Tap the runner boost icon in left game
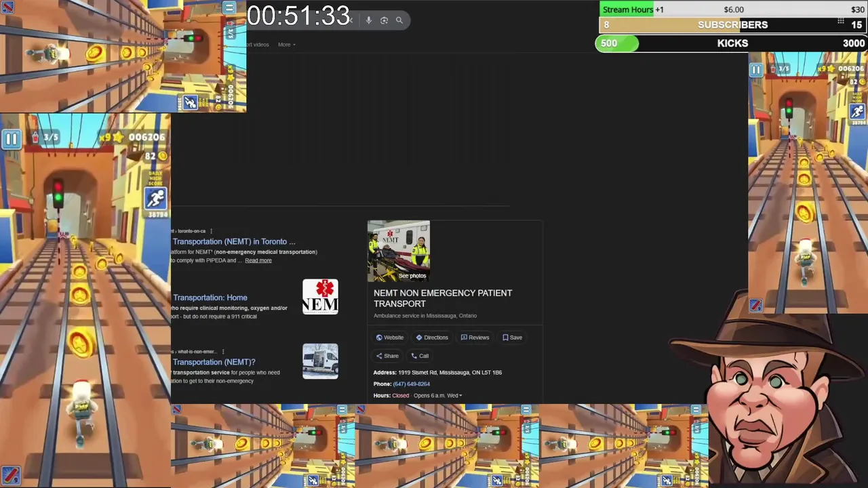 [x=156, y=198]
